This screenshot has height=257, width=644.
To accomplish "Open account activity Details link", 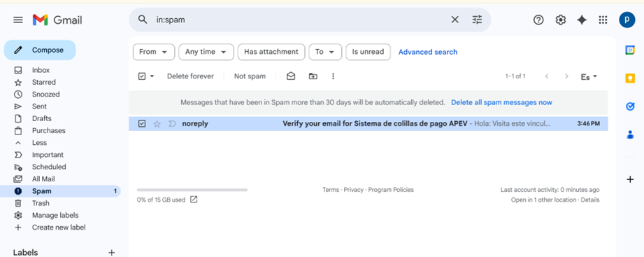I will [x=590, y=200].
